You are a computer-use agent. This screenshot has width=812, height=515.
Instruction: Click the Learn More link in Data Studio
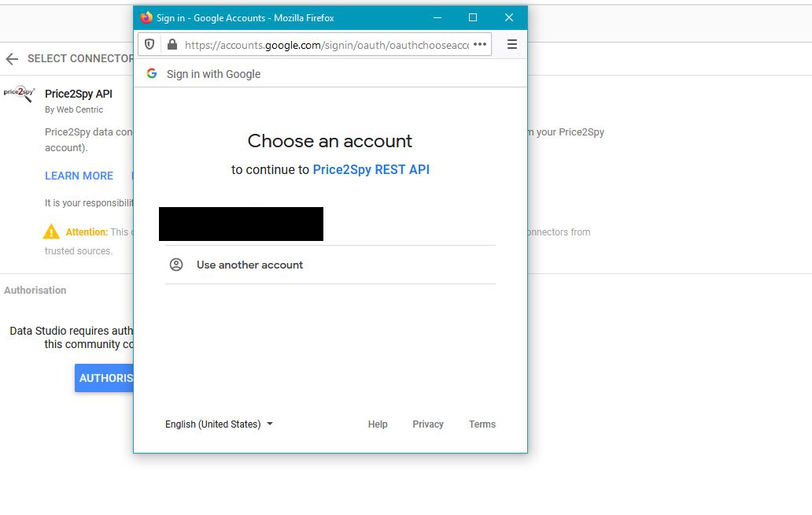[79, 176]
